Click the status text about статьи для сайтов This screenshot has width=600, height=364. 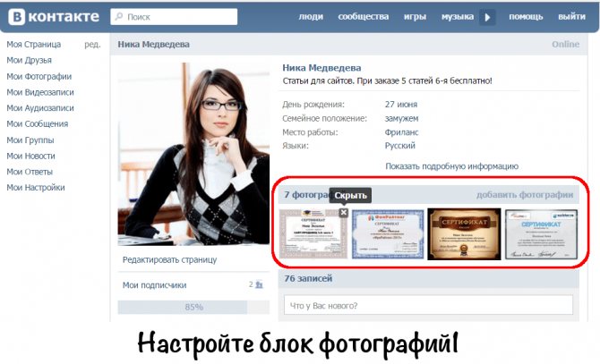(x=387, y=81)
